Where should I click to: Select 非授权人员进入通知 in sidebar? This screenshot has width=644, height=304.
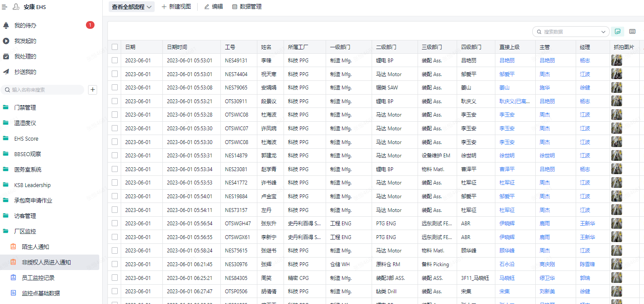click(x=46, y=262)
